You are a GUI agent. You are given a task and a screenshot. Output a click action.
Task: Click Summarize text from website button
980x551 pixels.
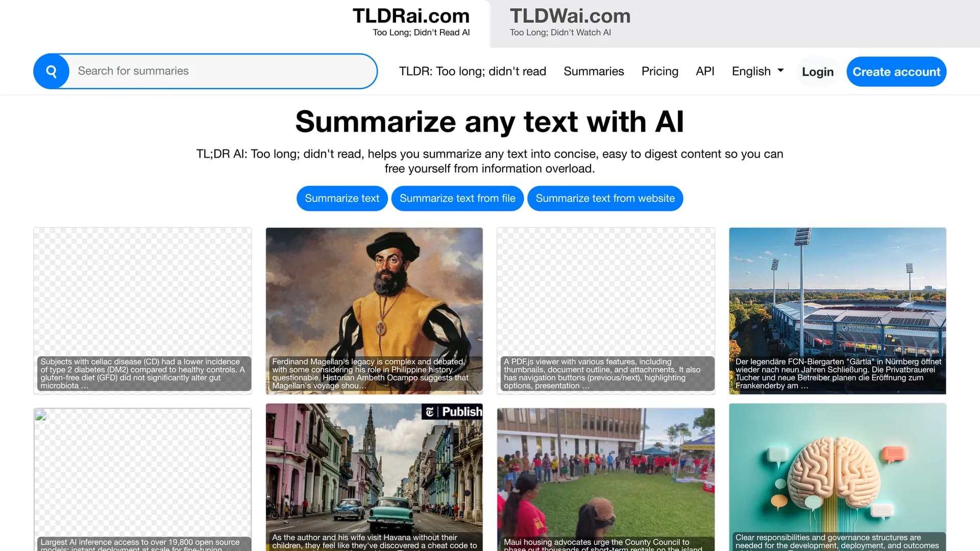click(605, 198)
